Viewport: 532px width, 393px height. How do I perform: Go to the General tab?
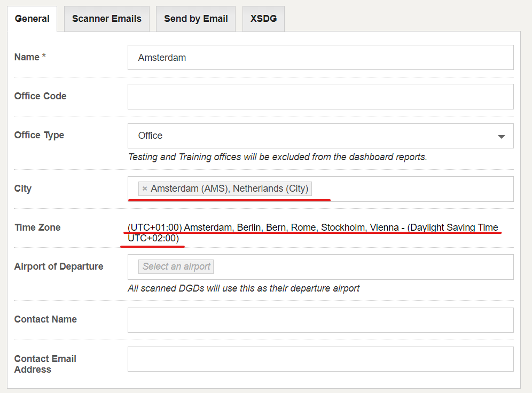tap(32, 19)
